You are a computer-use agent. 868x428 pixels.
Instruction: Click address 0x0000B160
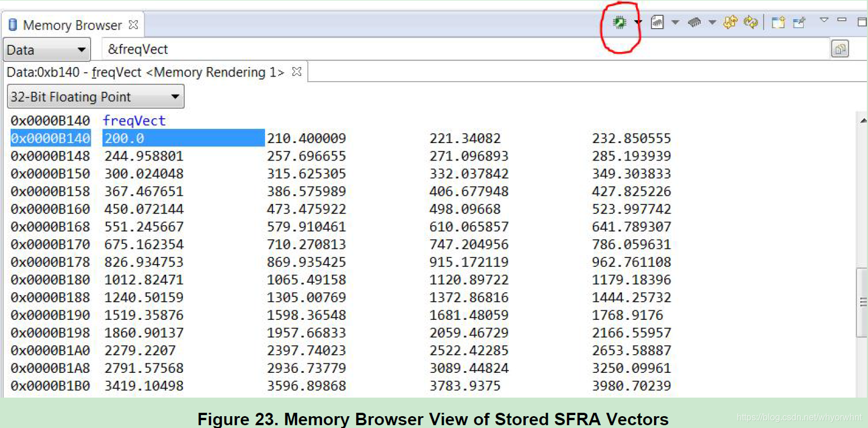(51, 209)
